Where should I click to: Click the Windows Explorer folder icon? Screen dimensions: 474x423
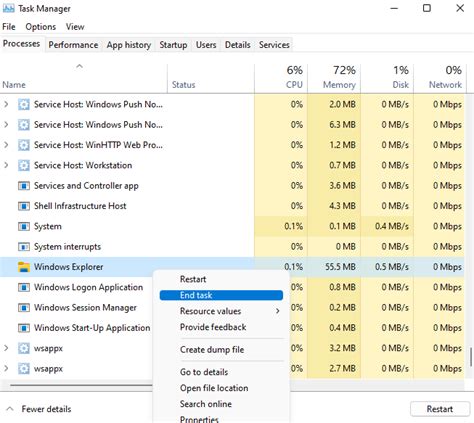click(x=24, y=267)
